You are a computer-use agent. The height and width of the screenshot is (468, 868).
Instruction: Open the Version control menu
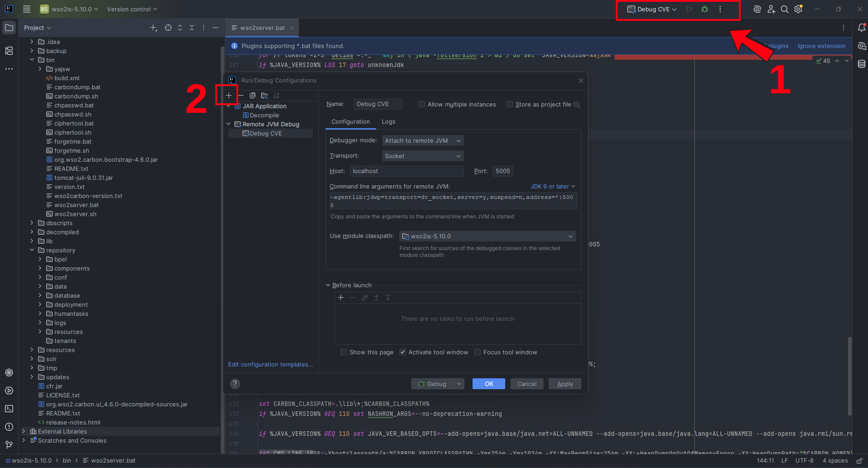coord(132,9)
